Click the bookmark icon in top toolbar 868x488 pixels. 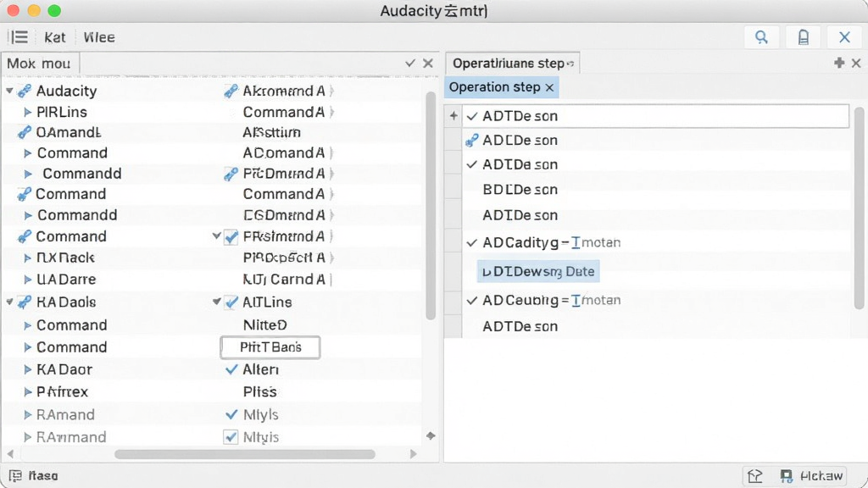pos(804,37)
